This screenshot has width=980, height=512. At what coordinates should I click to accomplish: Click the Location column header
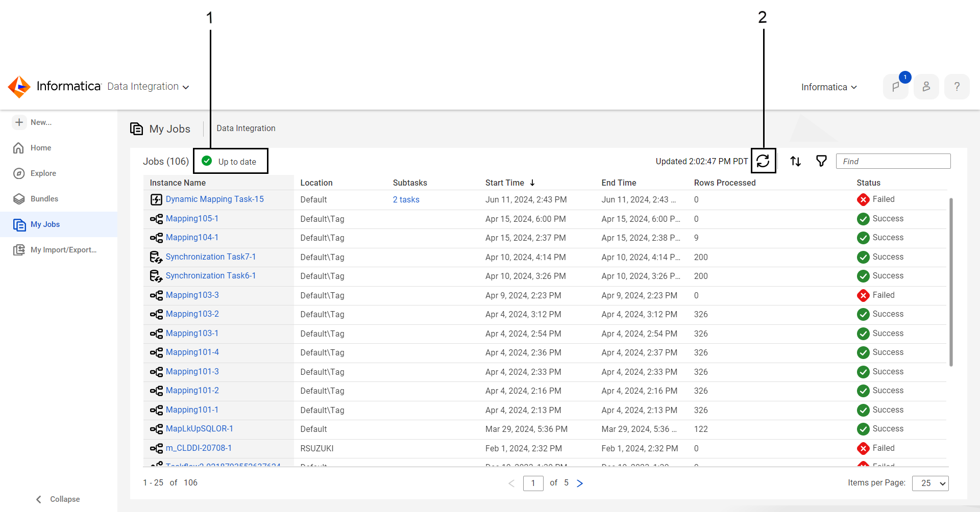click(316, 183)
